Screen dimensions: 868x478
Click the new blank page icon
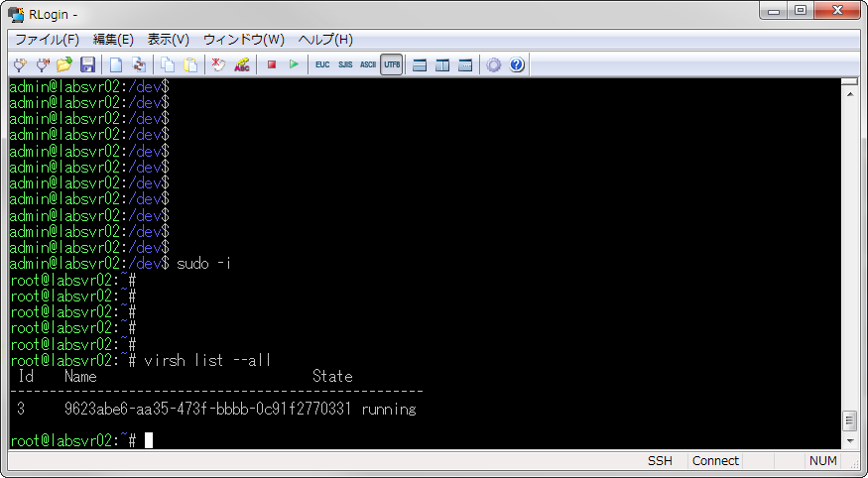pyautogui.click(x=116, y=64)
